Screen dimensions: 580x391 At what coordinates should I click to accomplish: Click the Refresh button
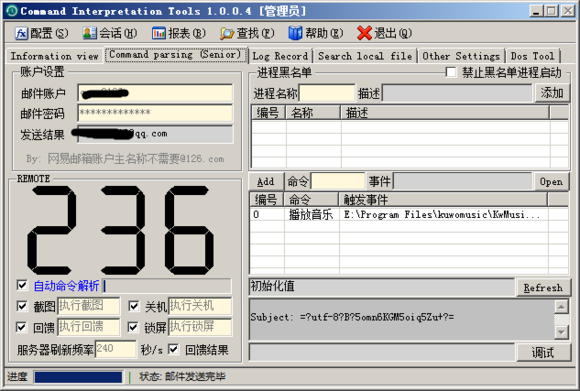[543, 287]
